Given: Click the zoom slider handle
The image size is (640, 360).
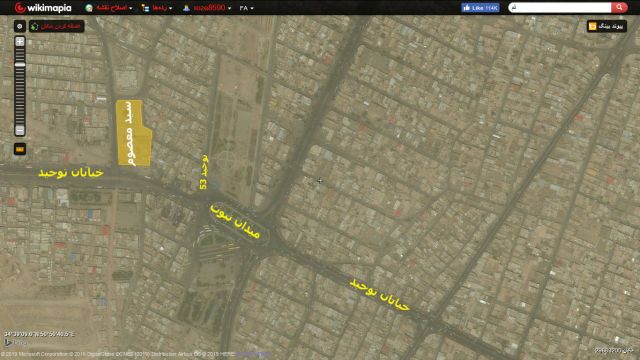Looking at the screenshot, I should (x=20, y=64).
